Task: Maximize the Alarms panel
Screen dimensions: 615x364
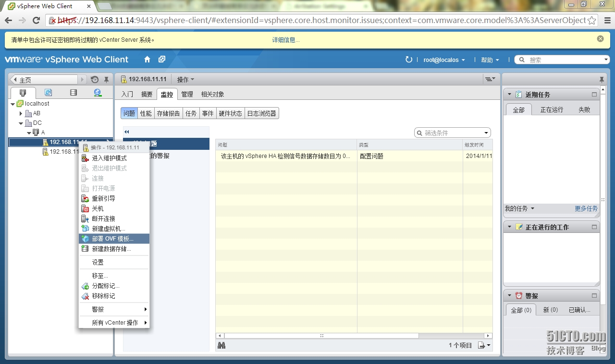Action: (594, 296)
